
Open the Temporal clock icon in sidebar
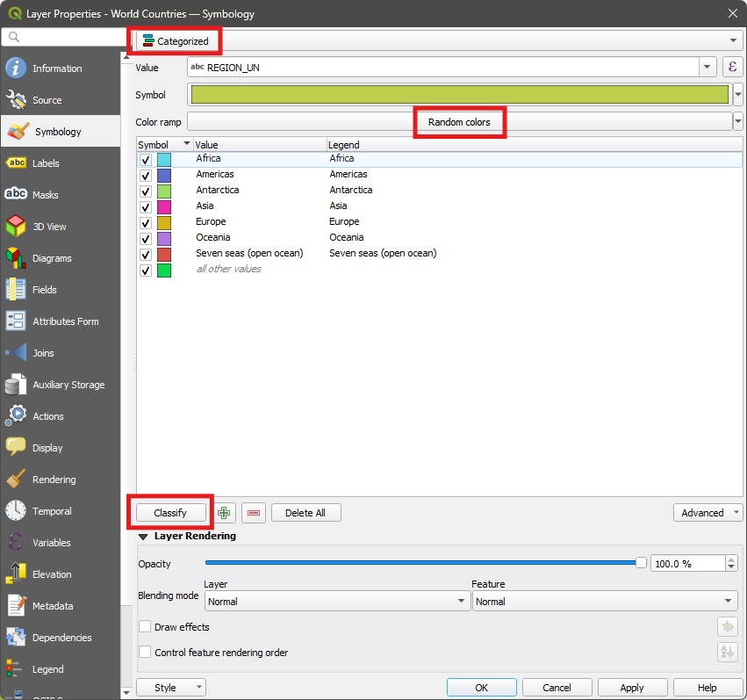coord(16,511)
